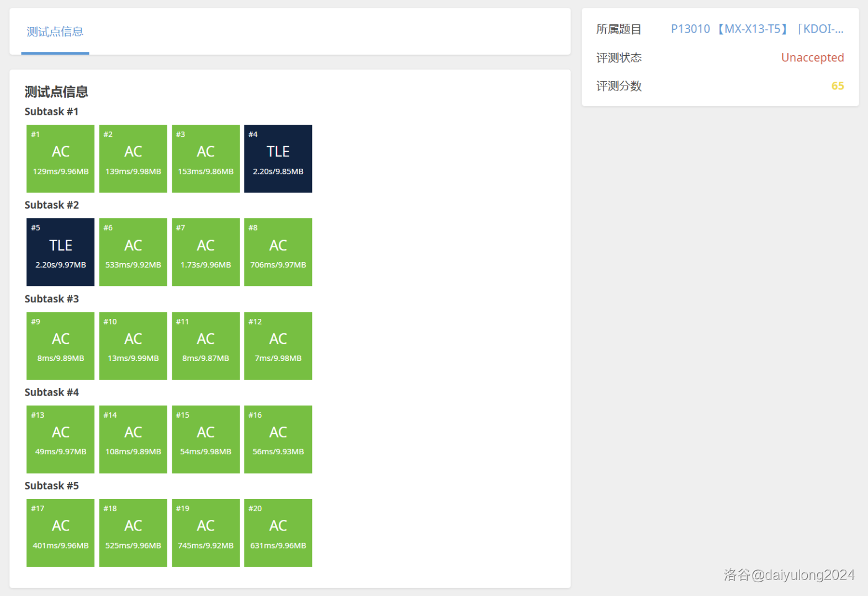Select test case #2 with 139ms runtime
The image size is (868, 596).
(x=133, y=158)
